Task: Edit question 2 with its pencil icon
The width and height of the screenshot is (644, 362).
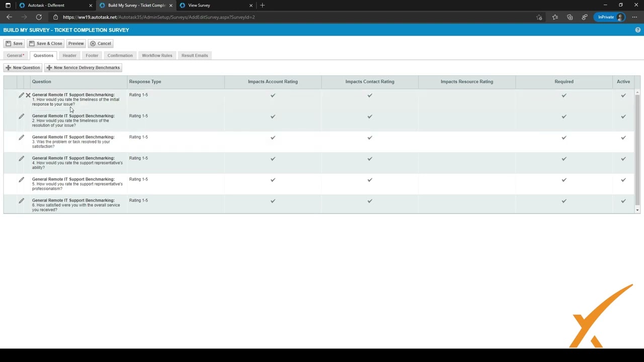Action: pyautogui.click(x=21, y=116)
